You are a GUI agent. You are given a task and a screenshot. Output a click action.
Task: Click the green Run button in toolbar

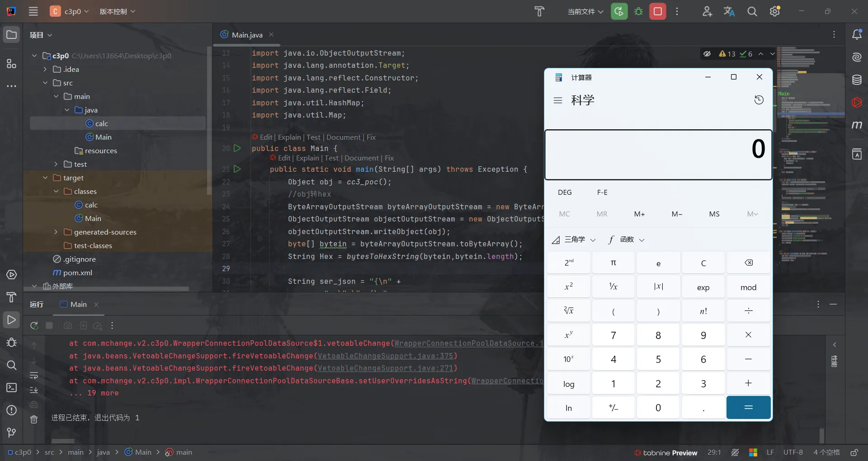pos(619,11)
